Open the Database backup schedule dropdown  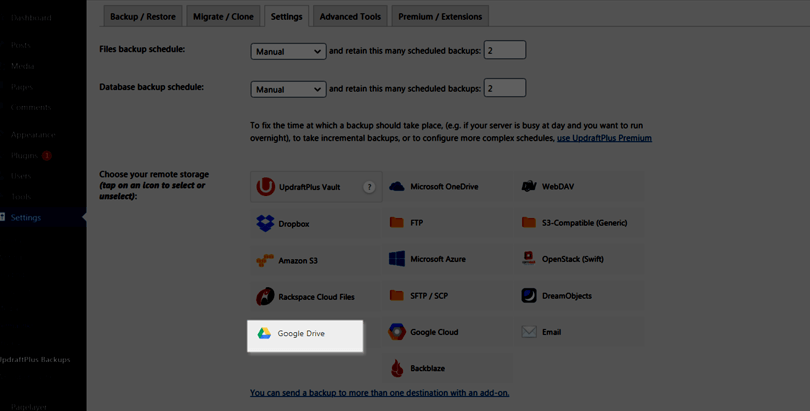point(288,89)
